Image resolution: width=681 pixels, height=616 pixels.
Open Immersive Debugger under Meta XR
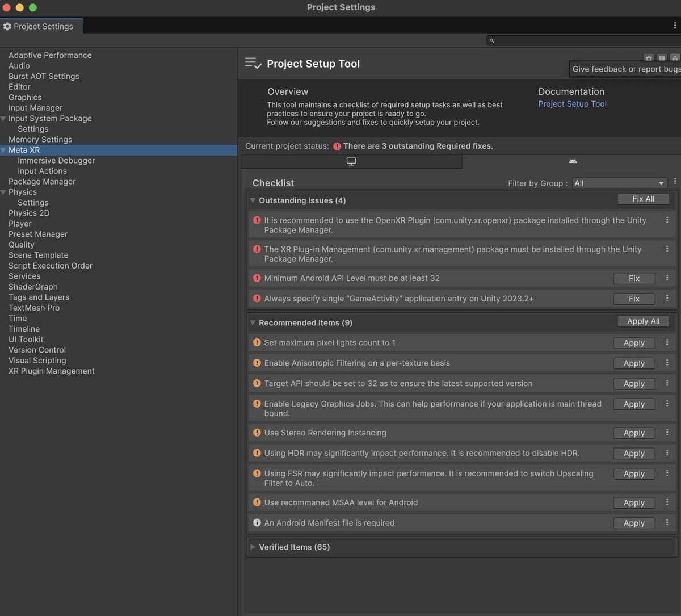pos(56,161)
